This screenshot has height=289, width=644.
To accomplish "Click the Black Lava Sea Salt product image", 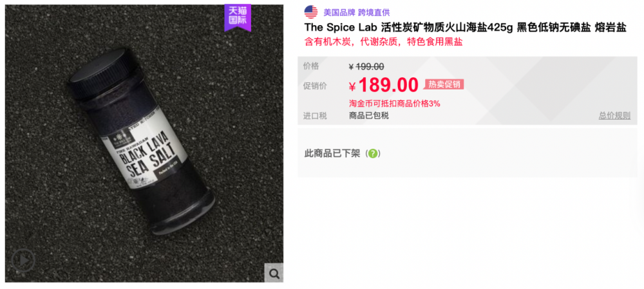I will (x=144, y=144).
